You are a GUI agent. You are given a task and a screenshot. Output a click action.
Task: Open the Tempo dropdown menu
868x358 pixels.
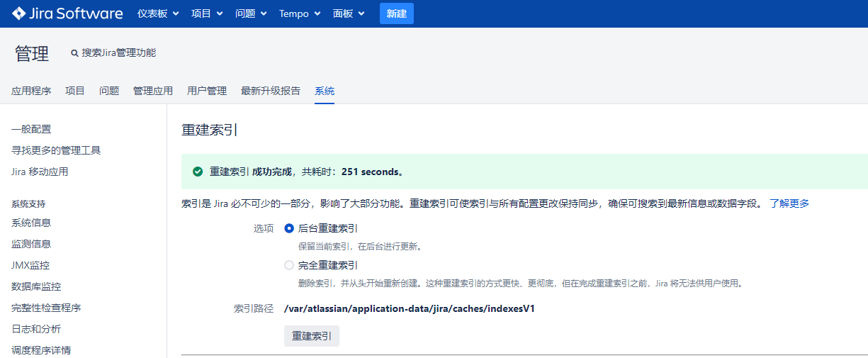point(300,13)
